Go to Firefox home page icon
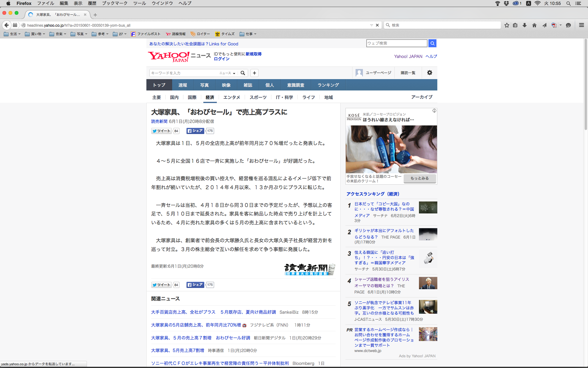The height and width of the screenshot is (368, 588). point(534,25)
